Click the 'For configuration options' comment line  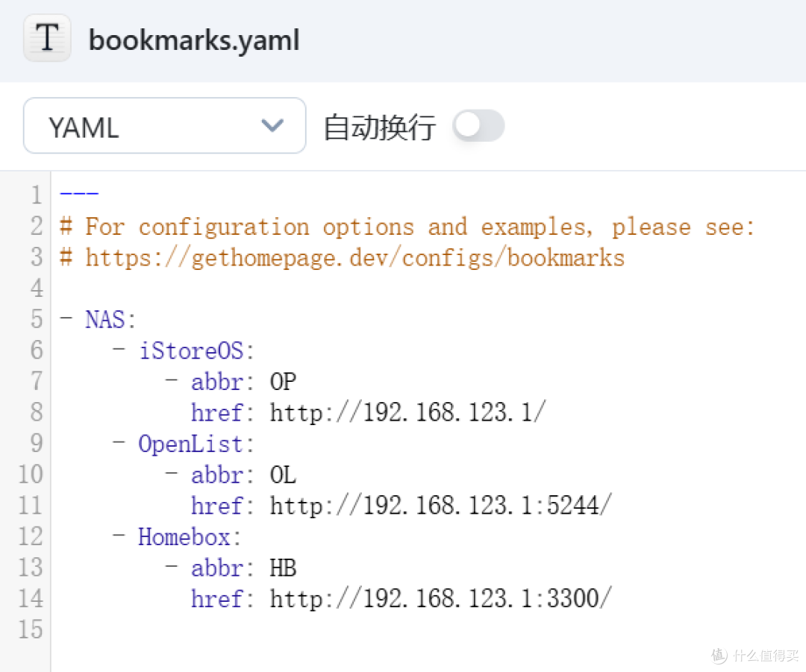(x=407, y=227)
